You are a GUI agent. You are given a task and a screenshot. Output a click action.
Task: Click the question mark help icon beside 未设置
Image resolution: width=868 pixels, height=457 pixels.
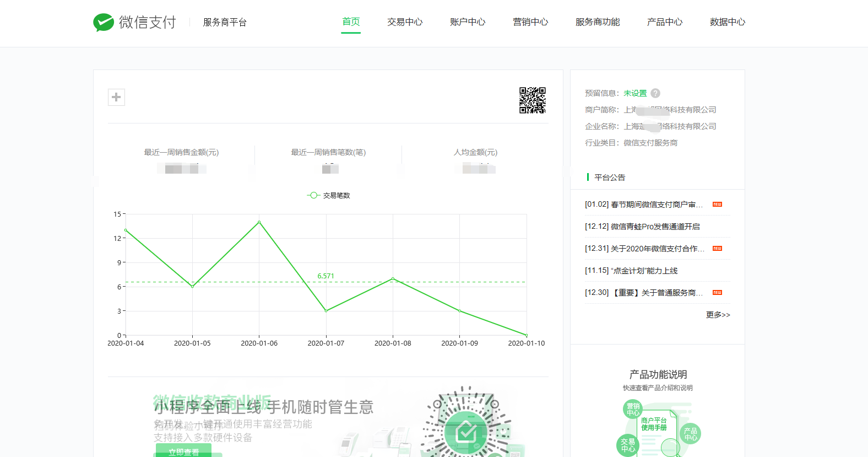click(x=655, y=93)
